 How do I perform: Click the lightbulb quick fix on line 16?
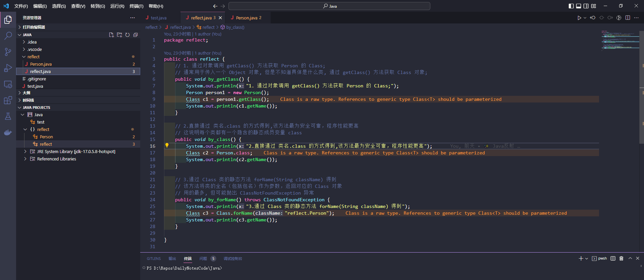[167, 145]
